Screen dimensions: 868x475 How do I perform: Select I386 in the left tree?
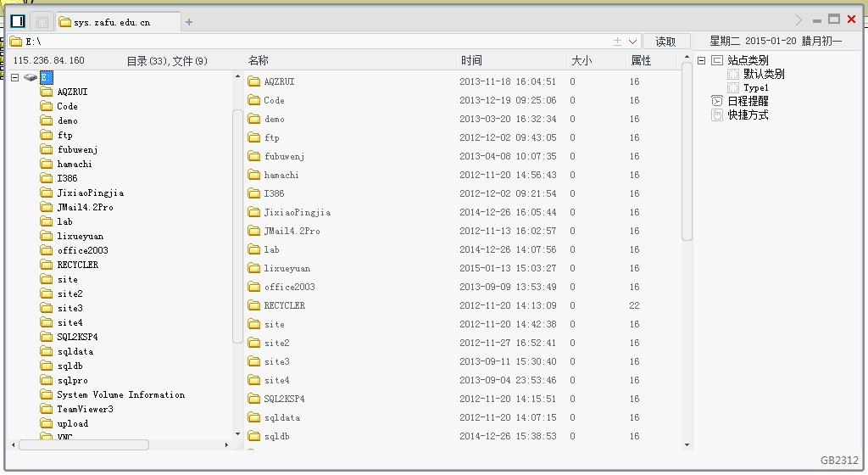(x=68, y=178)
